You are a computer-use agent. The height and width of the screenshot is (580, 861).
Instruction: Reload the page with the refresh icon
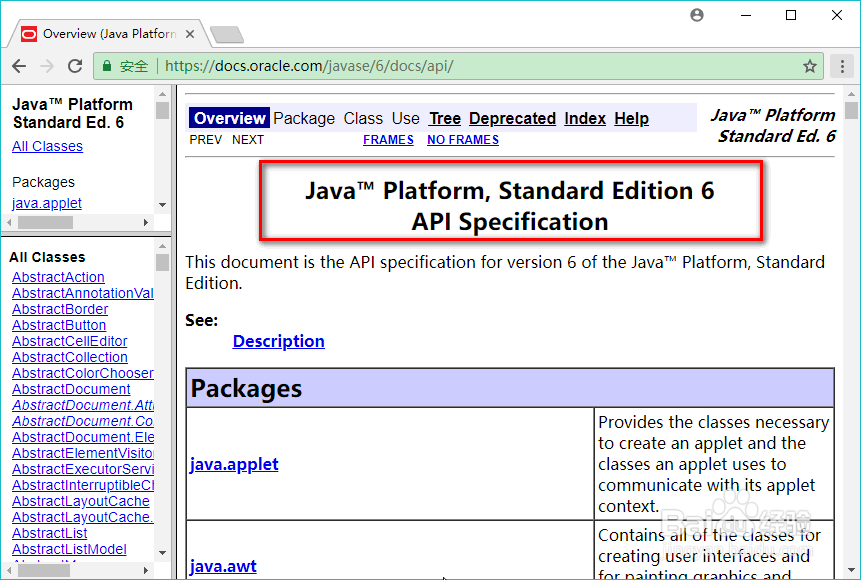click(x=75, y=66)
